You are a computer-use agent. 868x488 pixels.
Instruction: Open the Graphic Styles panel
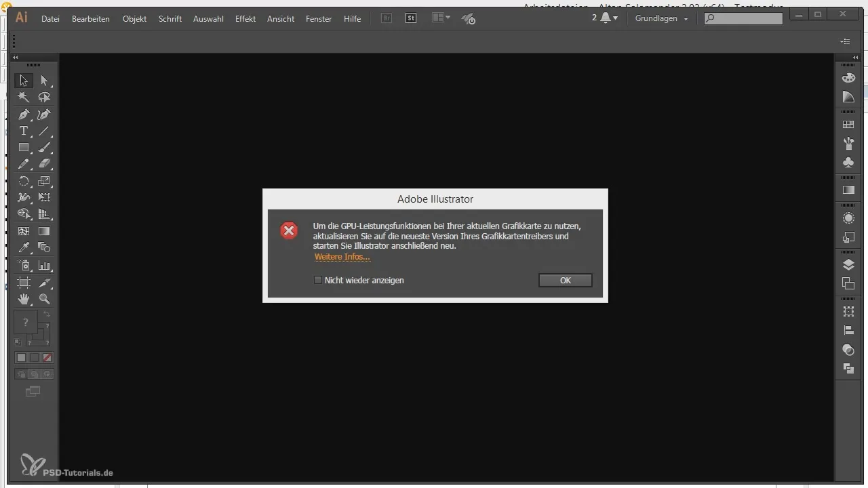848,237
